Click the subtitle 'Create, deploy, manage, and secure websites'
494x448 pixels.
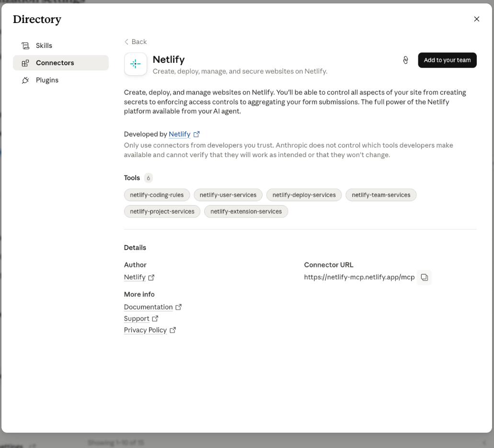tap(240, 71)
